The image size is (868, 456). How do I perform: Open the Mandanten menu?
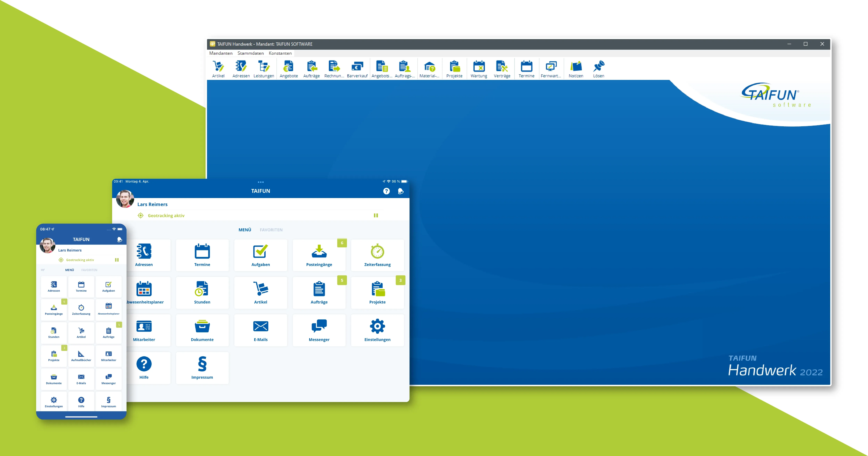click(221, 53)
